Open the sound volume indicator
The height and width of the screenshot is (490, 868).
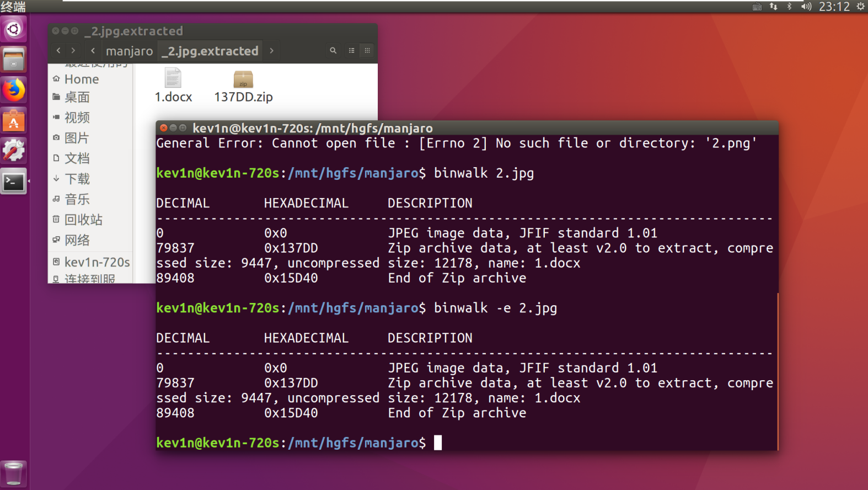coord(806,7)
